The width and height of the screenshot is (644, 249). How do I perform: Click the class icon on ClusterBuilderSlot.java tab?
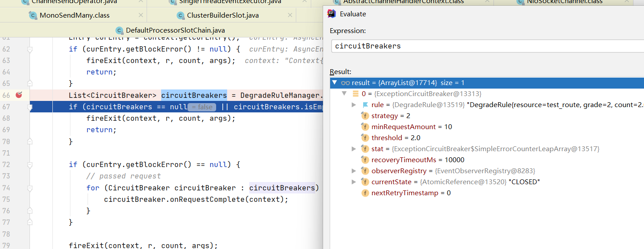tap(180, 15)
